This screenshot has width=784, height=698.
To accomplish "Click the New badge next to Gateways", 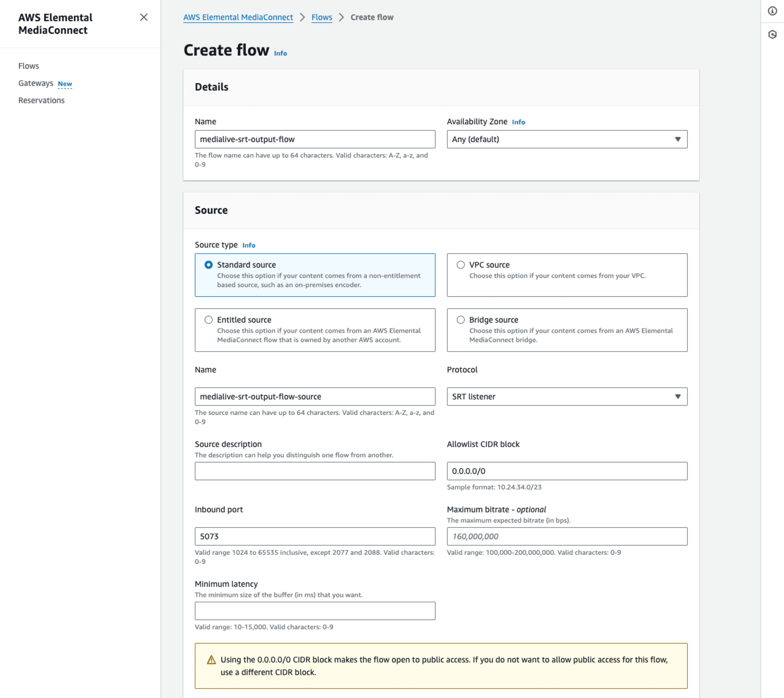I will (65, 83).
